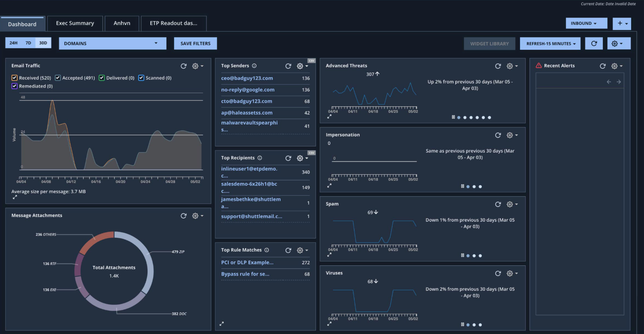This screenshot has height=334, width=644.
Task: Click the alert triangle on Recent Alerts
Action: pos(539,65)
